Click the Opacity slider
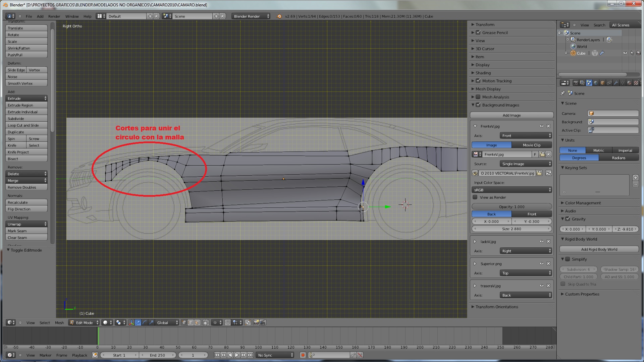Image resolution: width=644 pixels, height=362 pixels. tap(512, 207)
